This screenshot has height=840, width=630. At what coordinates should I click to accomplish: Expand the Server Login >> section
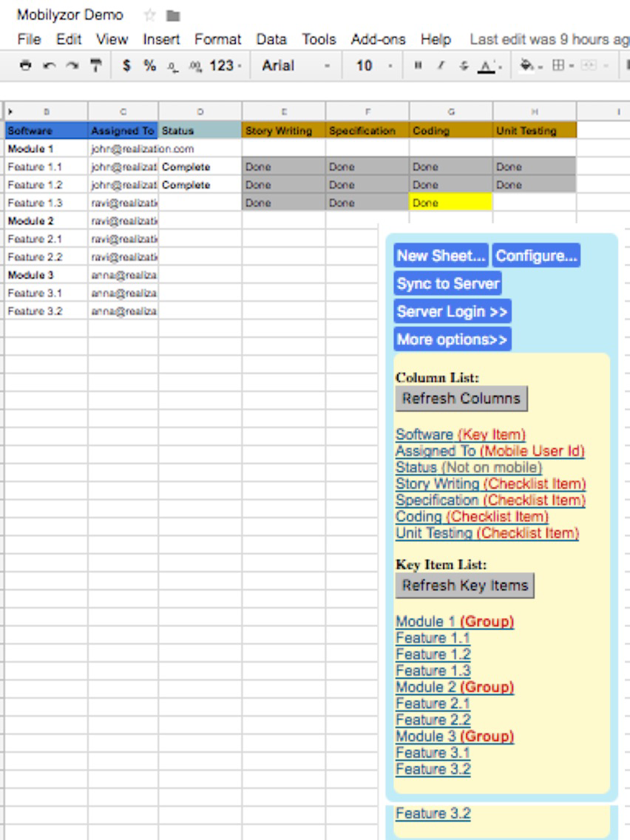click(x=453, y=311)
